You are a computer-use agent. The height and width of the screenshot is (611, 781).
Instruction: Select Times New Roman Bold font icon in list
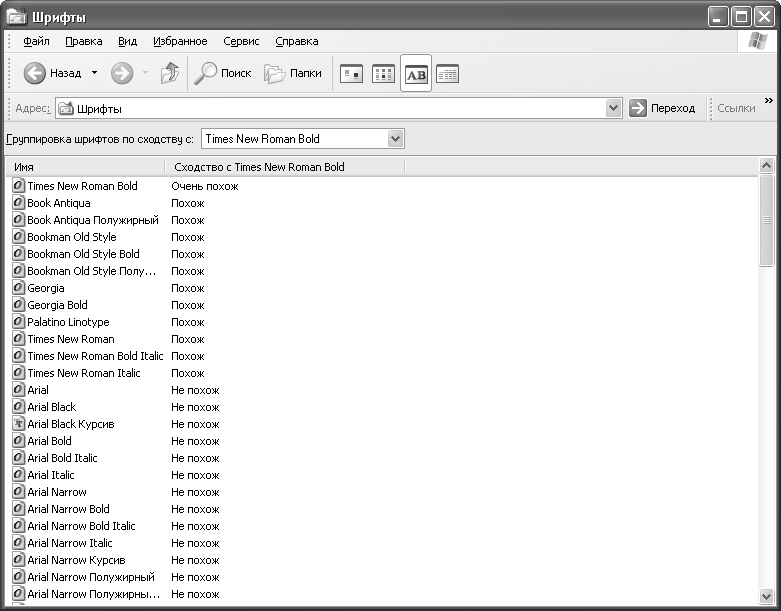coord(18,186)
